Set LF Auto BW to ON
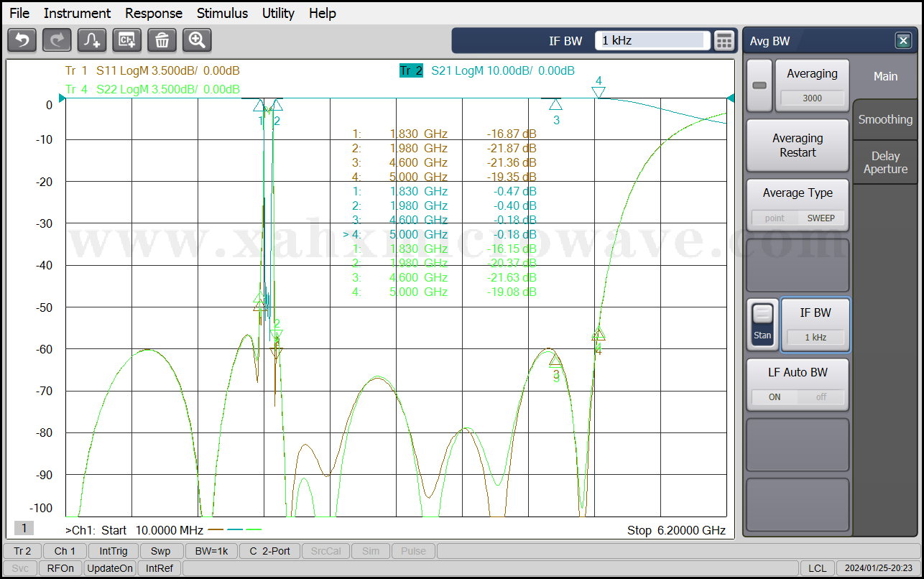Viewport: 924px width, 579px height. click(x=775, y=397)
